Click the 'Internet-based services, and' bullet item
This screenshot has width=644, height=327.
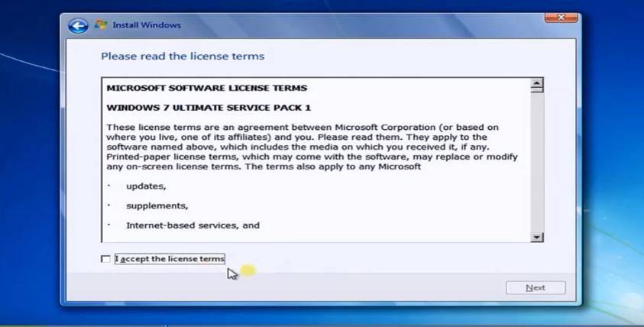click(x=193, y=225)
